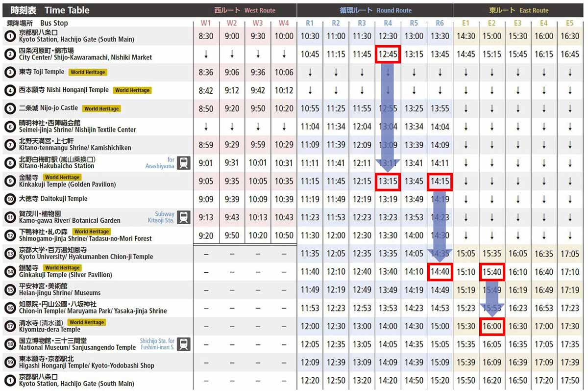Select the number 8 circle for Kitano-Hakubaicho Station
Image resolution: width=588 pixels, height=391 pixels.
click(x=10, y=163)
